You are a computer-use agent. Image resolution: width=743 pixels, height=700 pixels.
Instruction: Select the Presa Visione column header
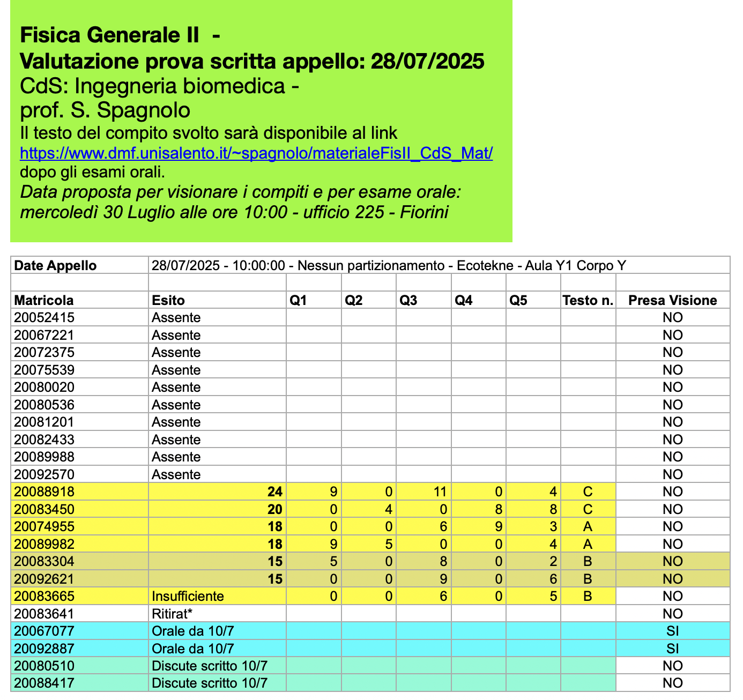coord(672,300)
